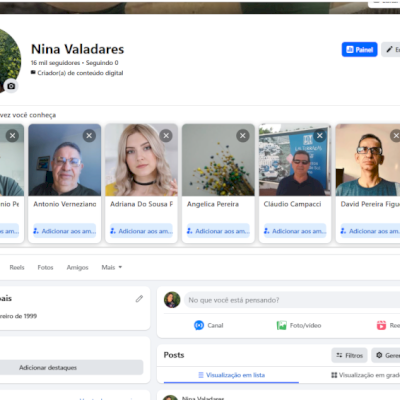
Task: Open the Gerenciar posts gear button
Action: click(x=386, y=355)
